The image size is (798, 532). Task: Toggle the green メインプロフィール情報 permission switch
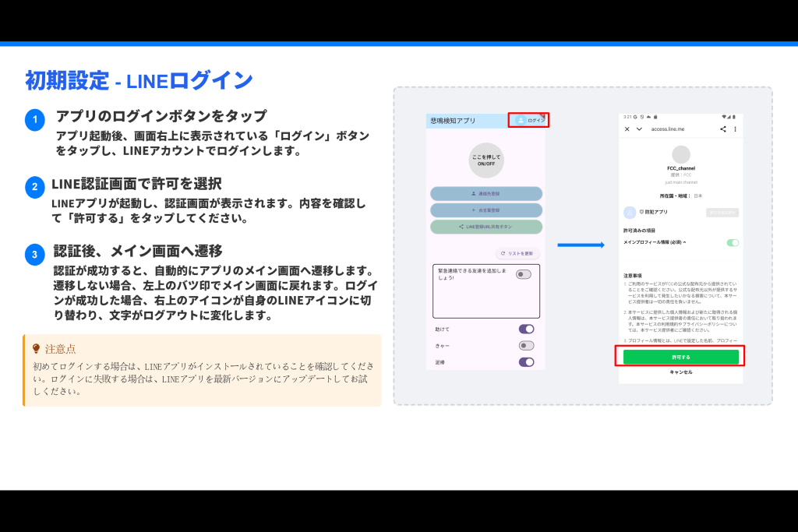(x=733, y=242)
